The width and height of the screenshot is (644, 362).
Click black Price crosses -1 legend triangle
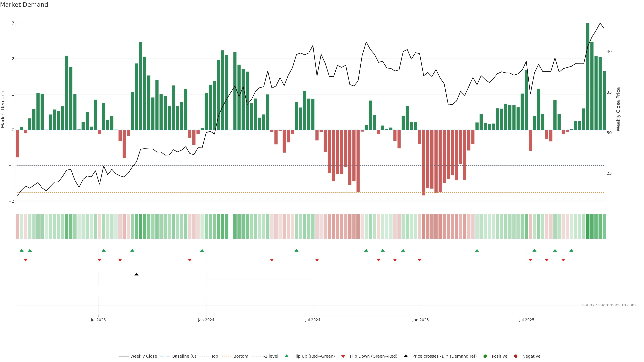pyautogui.click(x=406, y=356)
